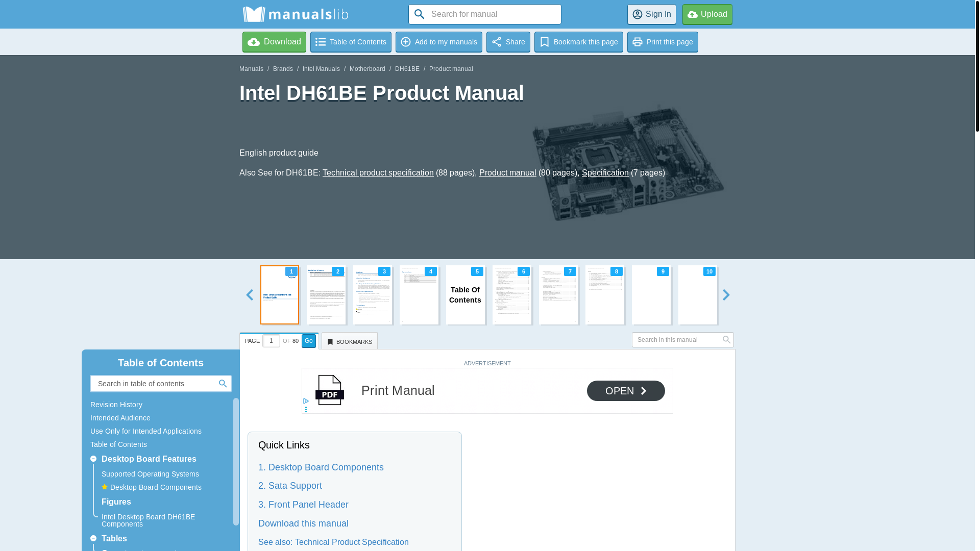Open Table of Contents entry in sidebar list
This screenshot has height=551, width=980.
(118, 444)
